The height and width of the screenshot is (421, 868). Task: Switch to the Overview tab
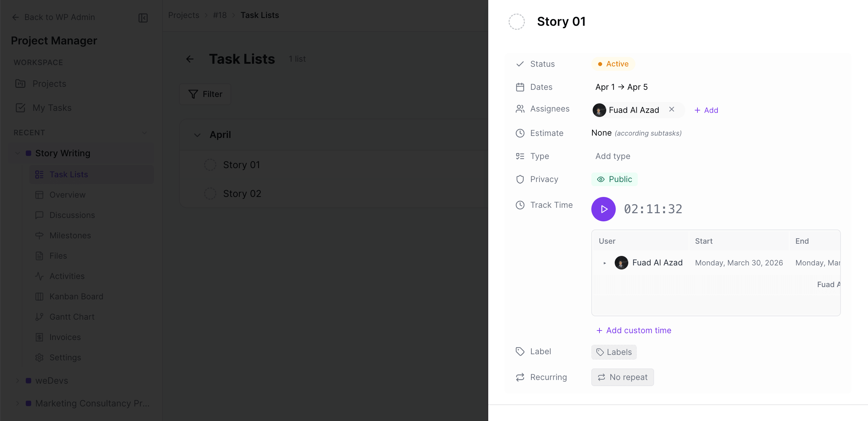coord(67,195)
